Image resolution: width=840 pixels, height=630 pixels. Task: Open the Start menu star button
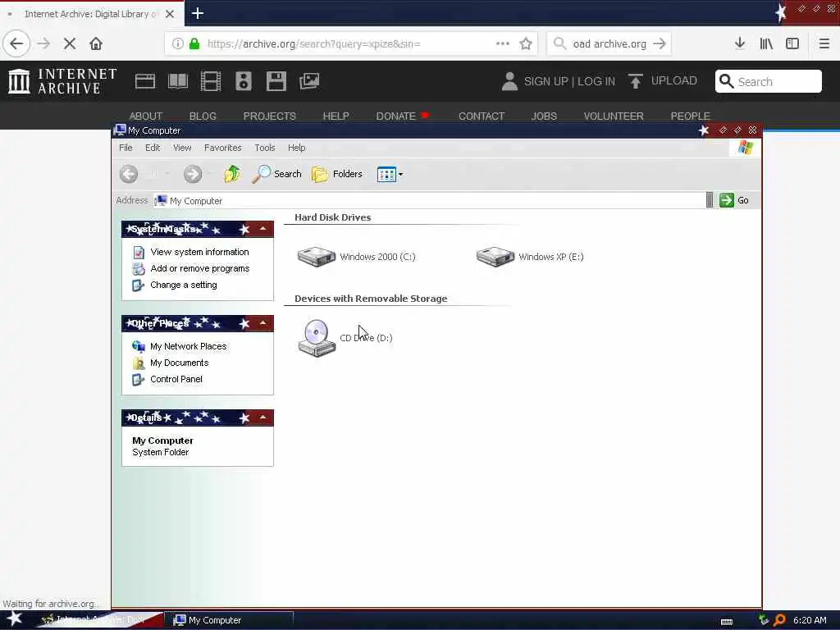tap(15, 620)
